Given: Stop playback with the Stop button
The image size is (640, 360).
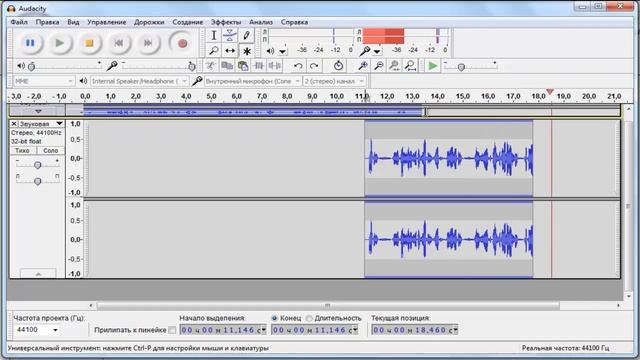Looking at the screenshot, I should click(89, 43).
